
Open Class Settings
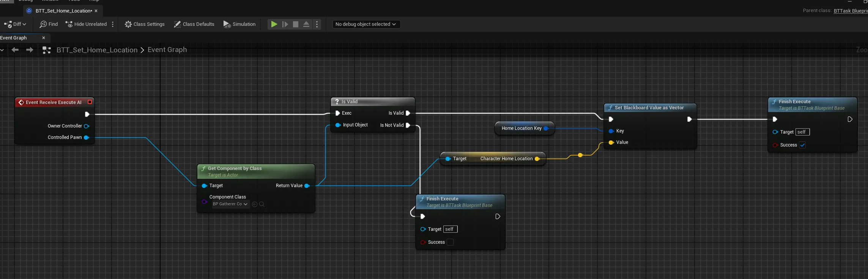[x=145, y=24]
